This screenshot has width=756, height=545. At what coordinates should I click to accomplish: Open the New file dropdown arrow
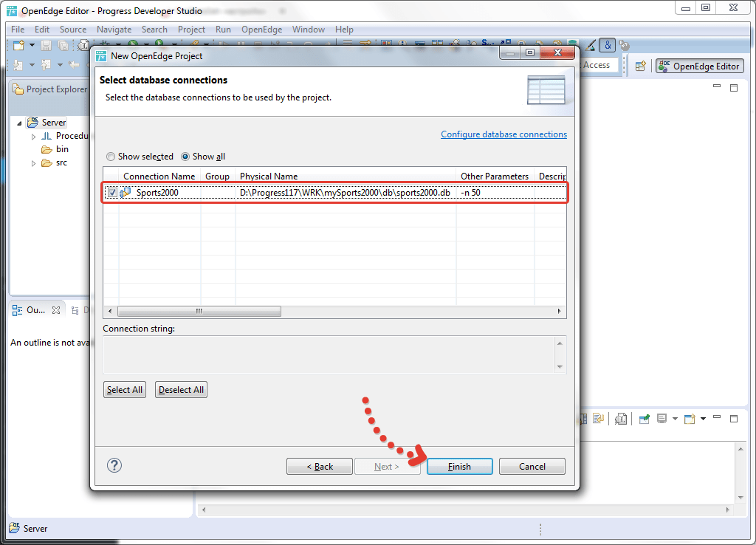point(32,45)
